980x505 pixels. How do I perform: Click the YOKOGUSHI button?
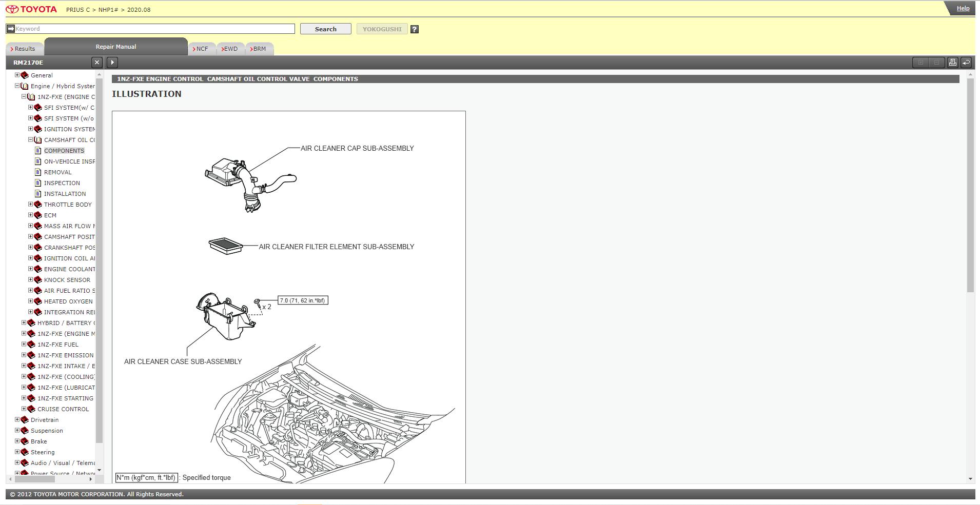382,29
